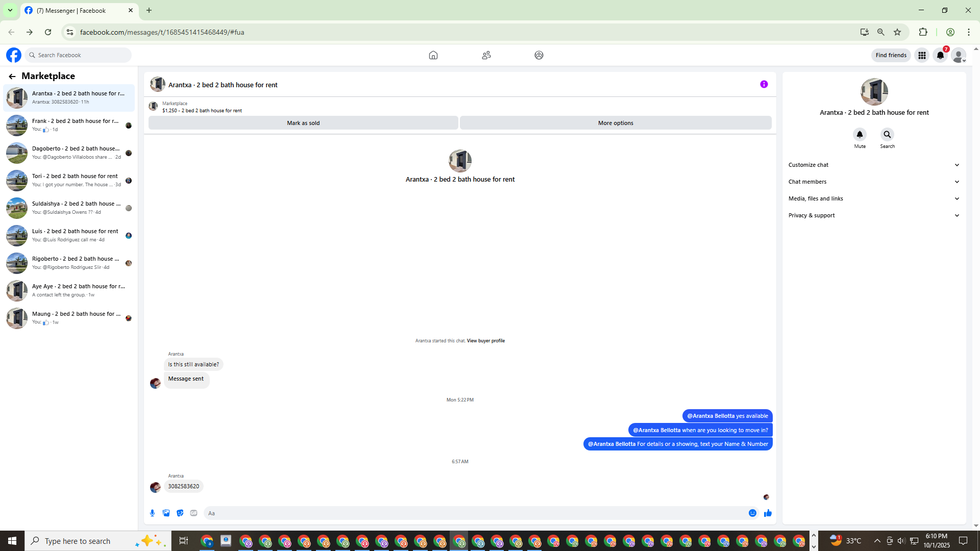Click the site information icon in address bar
The height and width of the screenshot is (551, 980).
coord(70,32)
